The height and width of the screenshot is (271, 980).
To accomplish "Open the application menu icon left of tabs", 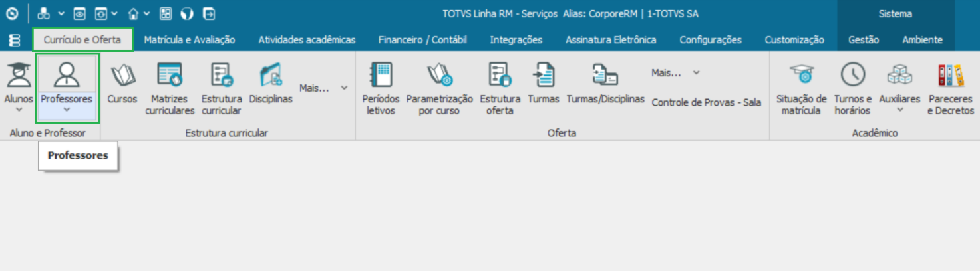I will tap(14, 40).
